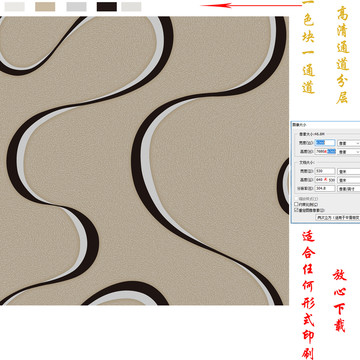The image size is (360, 360).
Task: Open the resolution unit dropdown
Action: (349, 188)
